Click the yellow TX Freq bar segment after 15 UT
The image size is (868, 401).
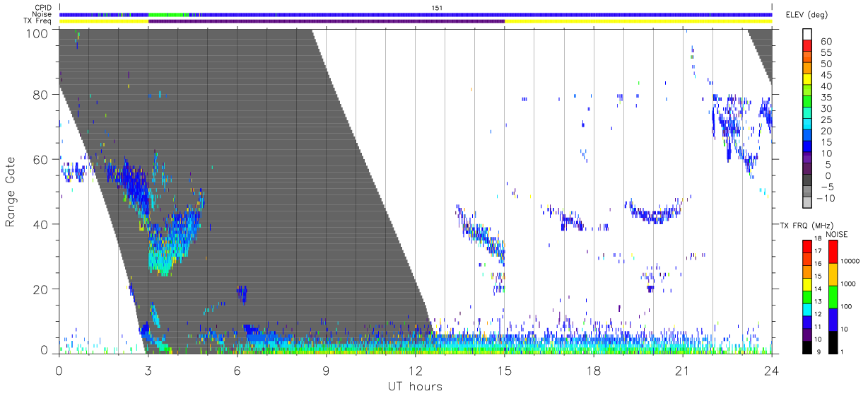click(638, 21)
